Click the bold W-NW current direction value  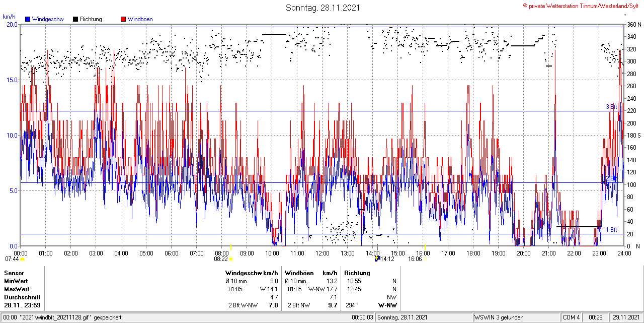coord(387,305)
